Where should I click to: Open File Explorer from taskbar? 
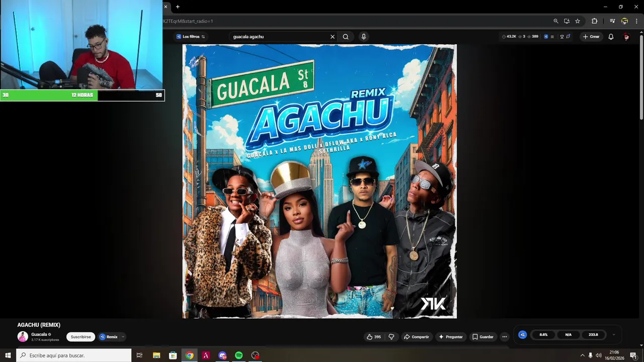[156, 355]
